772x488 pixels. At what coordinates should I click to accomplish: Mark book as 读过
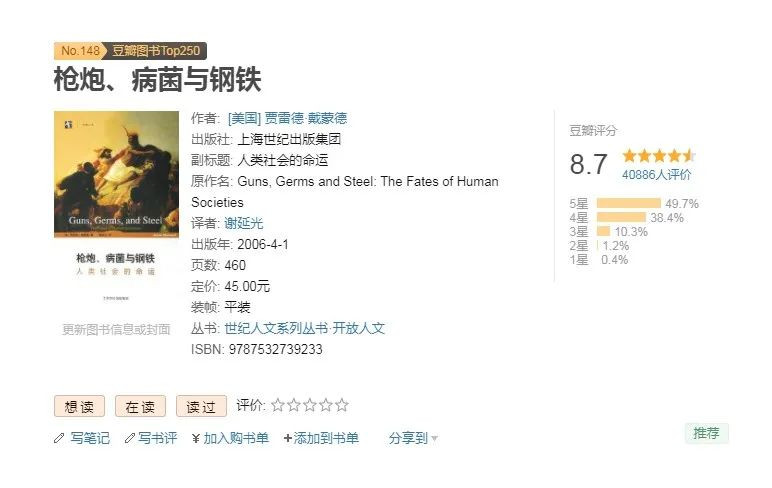coord(201,406)
